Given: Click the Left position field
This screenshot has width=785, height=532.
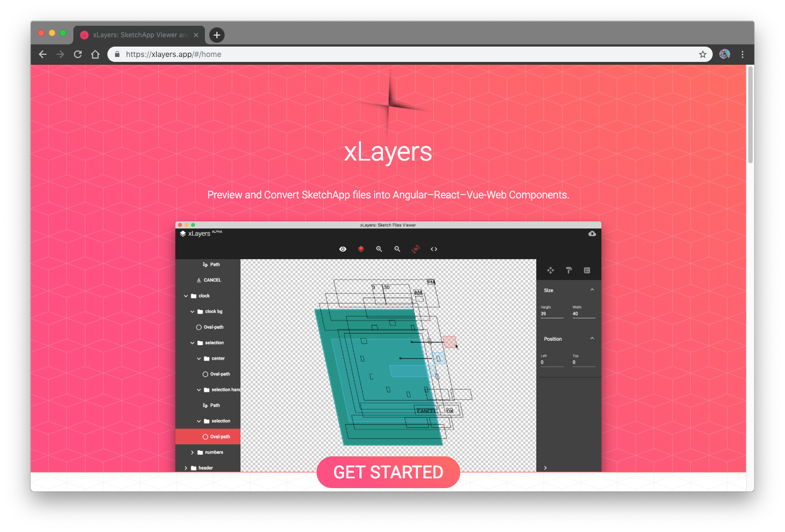Looking at the screenshot, I should pos(552,362).
